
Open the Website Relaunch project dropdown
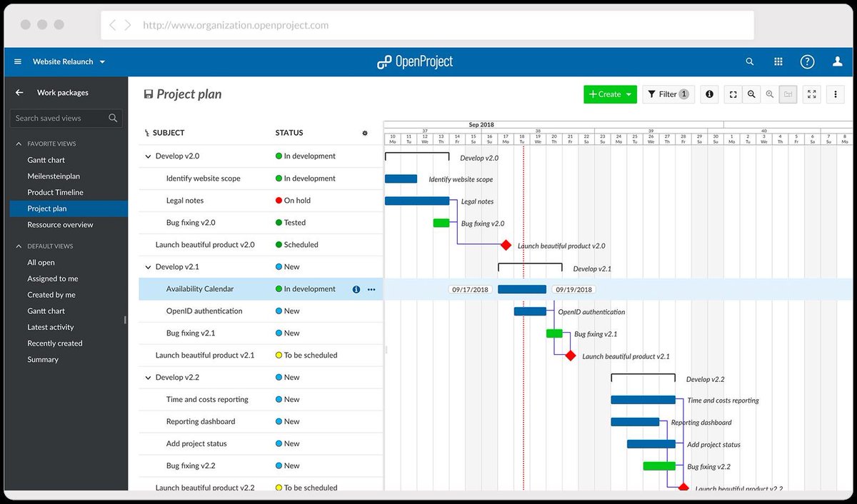click(x=69, y=62)
